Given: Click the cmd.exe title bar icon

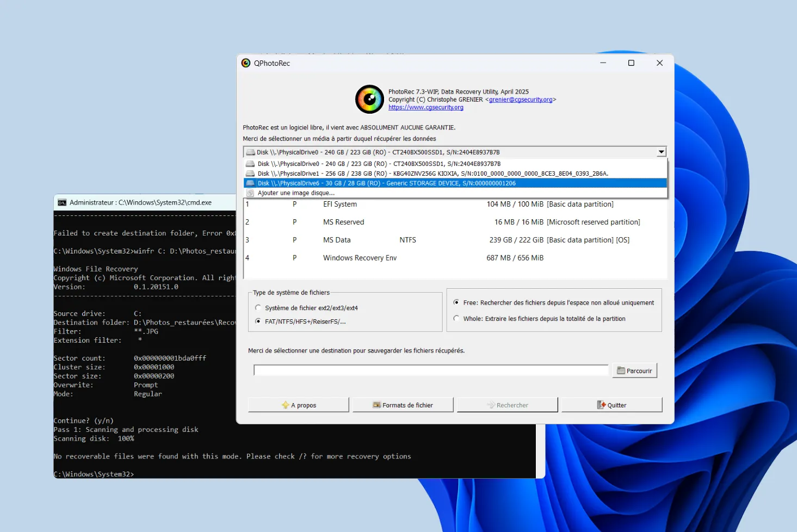Looking at the screenshot, I should click(x=62, y=202).
